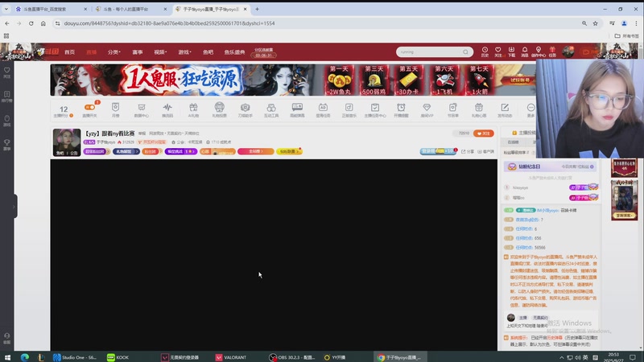The width and height of the screenshot is (644, 362).
Task: Open 赛事 in site navigation
Action: tap(137, 52)
